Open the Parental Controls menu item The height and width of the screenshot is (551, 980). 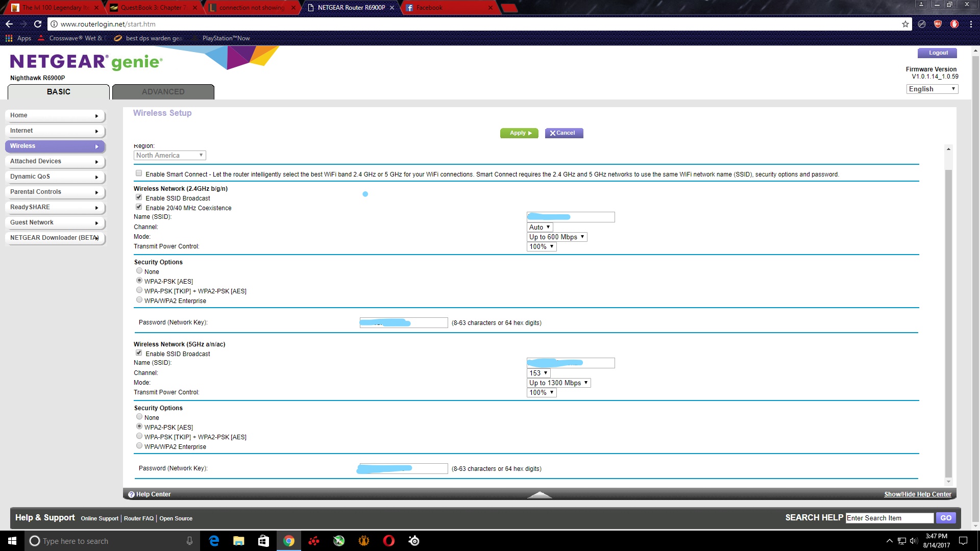click(55, 192)
